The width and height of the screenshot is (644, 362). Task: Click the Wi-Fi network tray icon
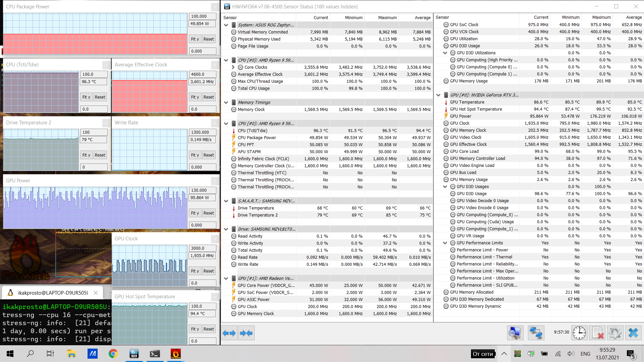coord(558,354)
